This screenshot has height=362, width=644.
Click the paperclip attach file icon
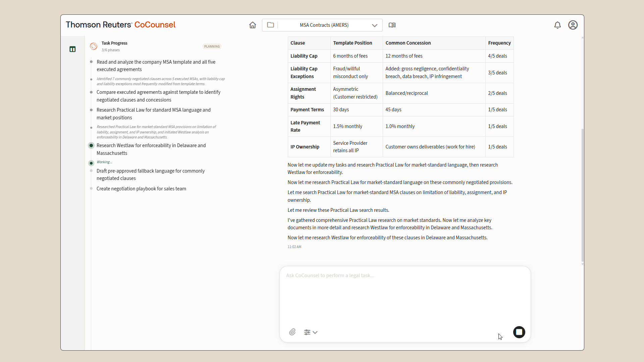click(x=292, y=332)
